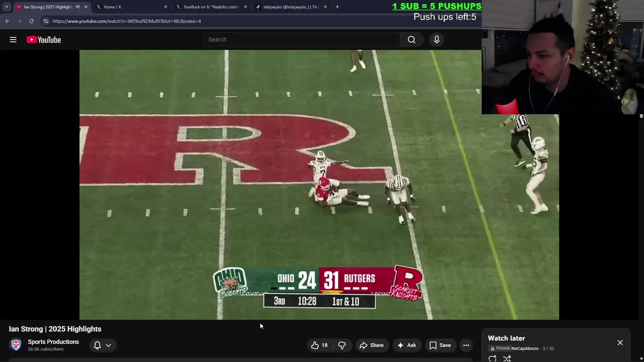Open the tab search dropdown arrow
The image size is (644, 362).
click(7, 7)
